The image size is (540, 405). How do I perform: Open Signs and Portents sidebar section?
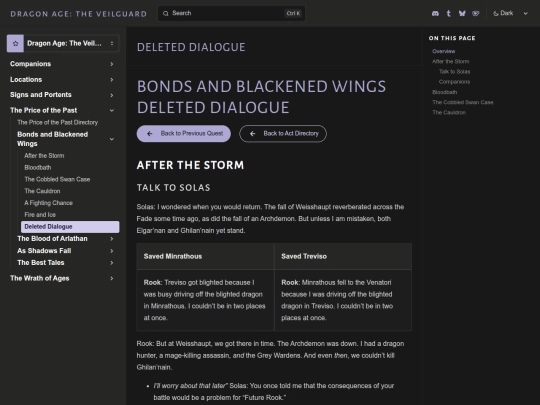pyautogui.click(x=41, y=95)
